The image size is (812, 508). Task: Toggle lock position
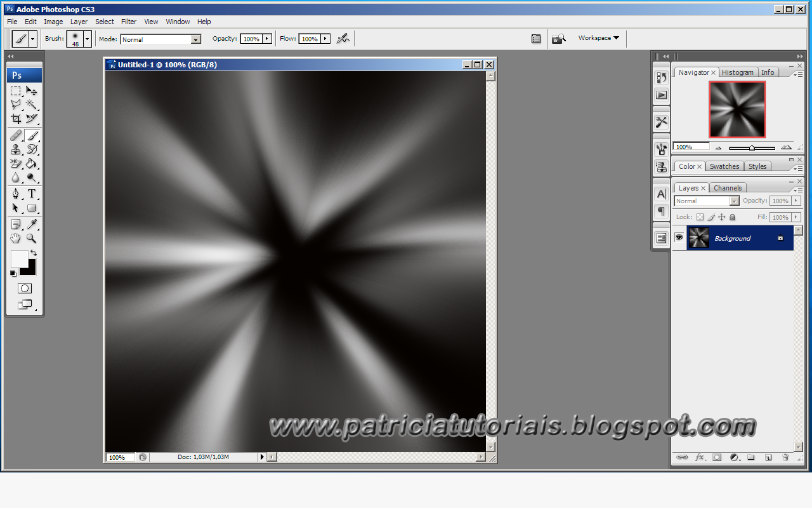coord(722,217)
